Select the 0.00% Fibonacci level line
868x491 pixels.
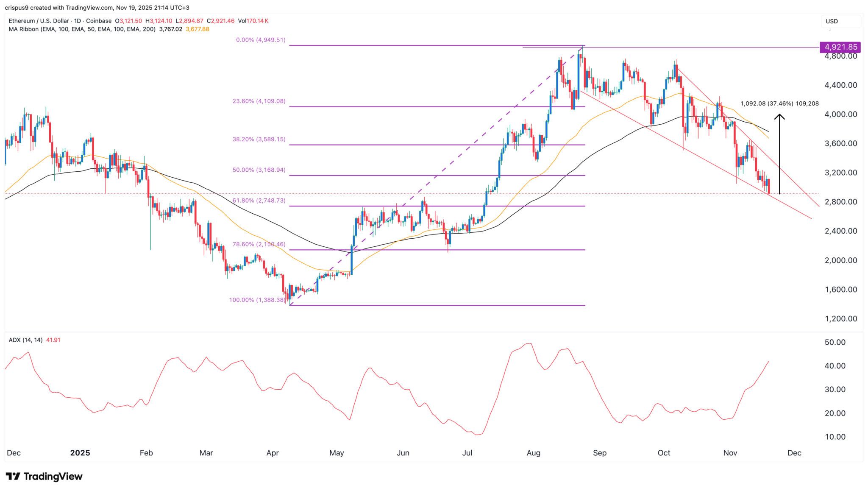[381, 45]
